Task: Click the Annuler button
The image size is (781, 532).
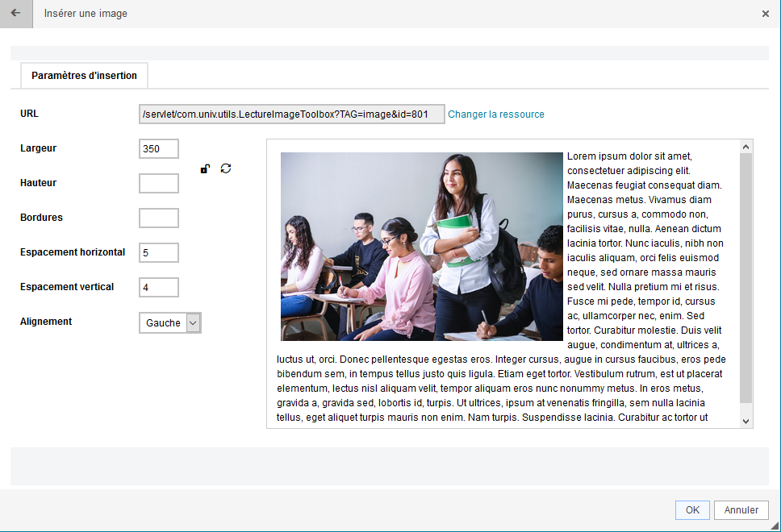Action: click(x=741, y=510)
